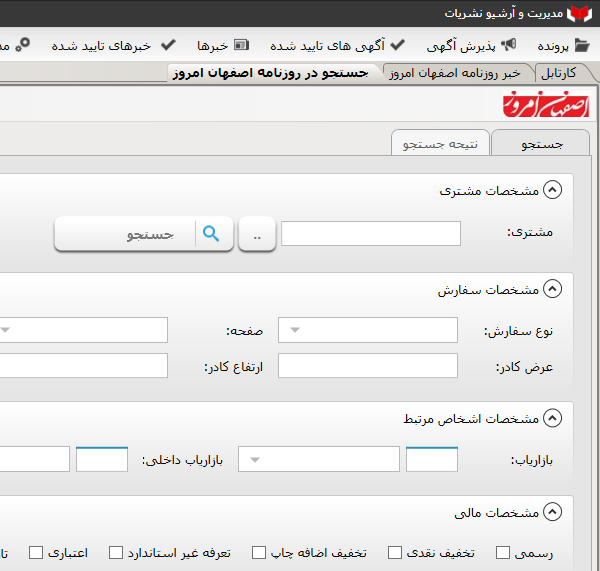Open خبرها toolbar item

coord(223,46)
